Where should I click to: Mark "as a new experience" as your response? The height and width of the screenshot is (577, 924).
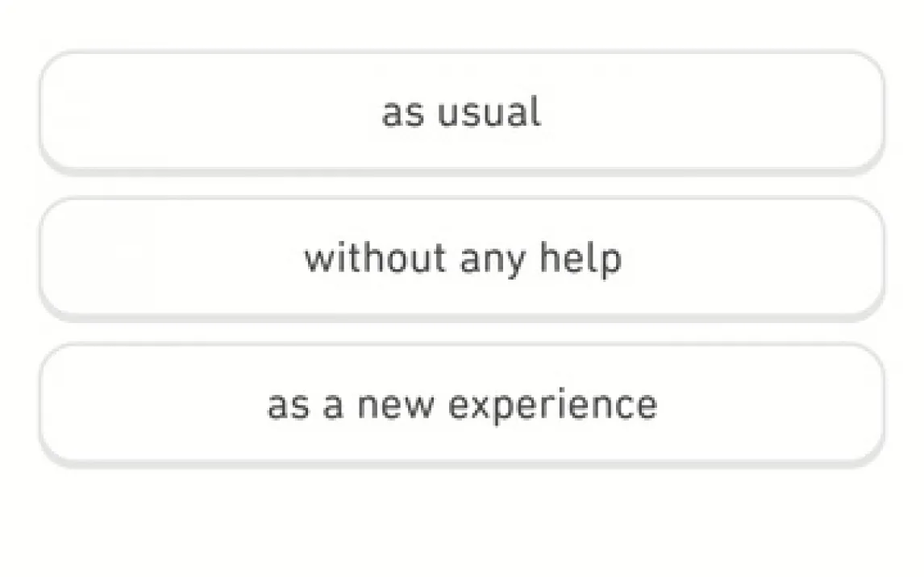click(461, 404)
